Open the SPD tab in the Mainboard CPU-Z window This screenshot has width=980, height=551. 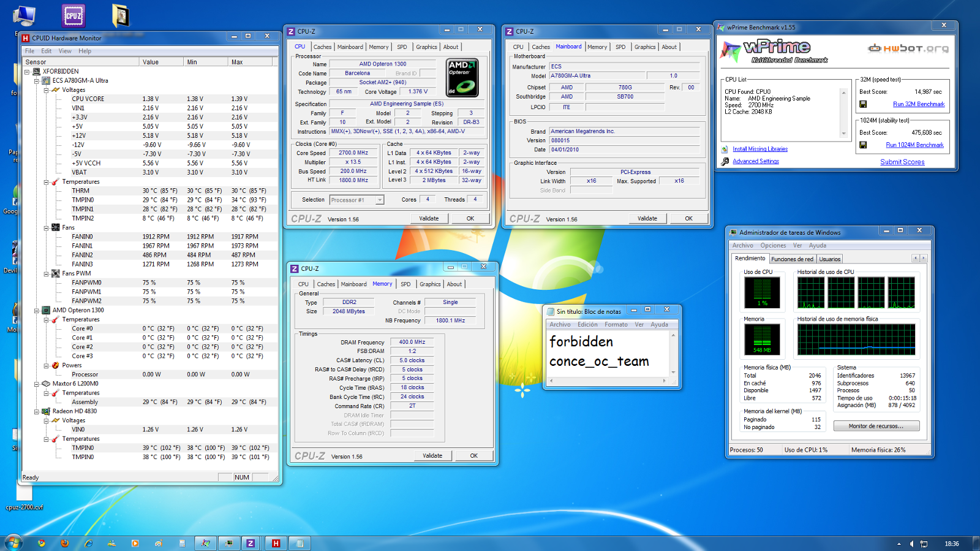coord(620,47)
